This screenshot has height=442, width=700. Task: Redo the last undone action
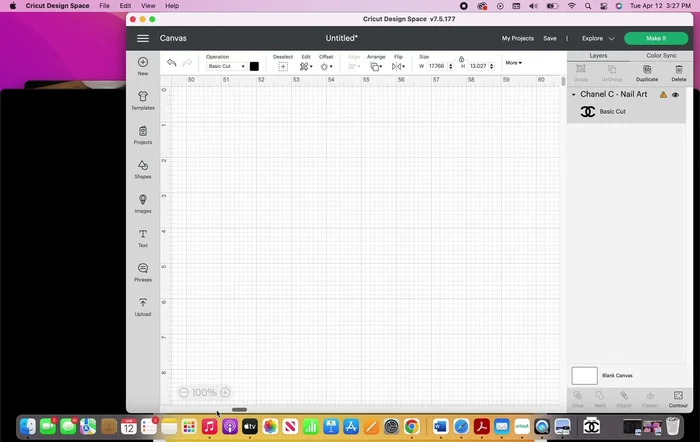point(188,63)
